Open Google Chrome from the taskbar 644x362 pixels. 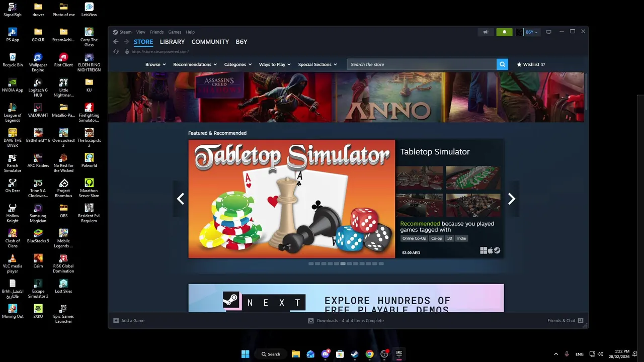[x=369, y=354]
